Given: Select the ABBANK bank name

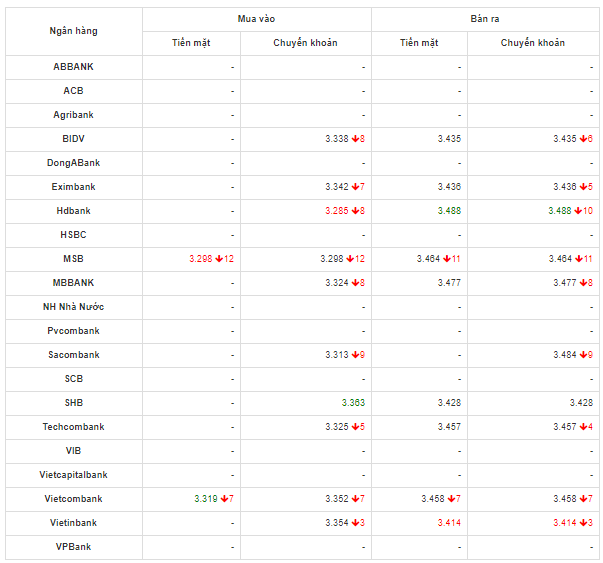Looking at the screenshot, I should coord(74,67).
